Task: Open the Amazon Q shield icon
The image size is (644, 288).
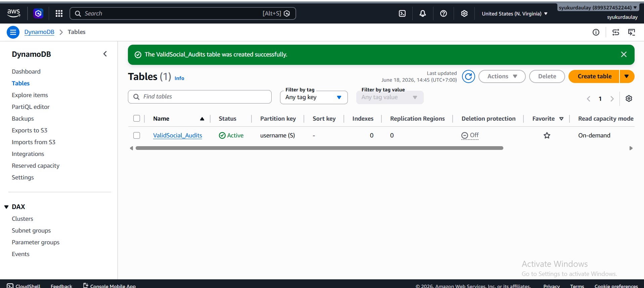Action: [38, 13]
